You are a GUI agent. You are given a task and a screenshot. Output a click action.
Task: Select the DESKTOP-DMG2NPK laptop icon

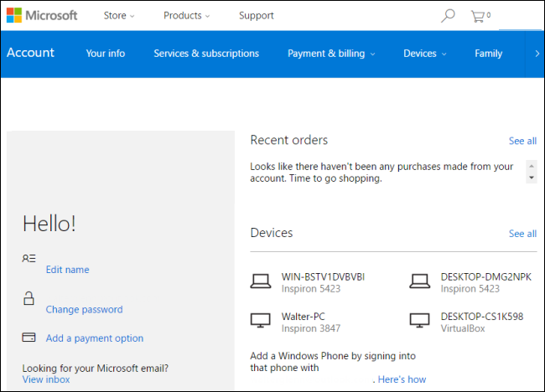coord(419,281)
